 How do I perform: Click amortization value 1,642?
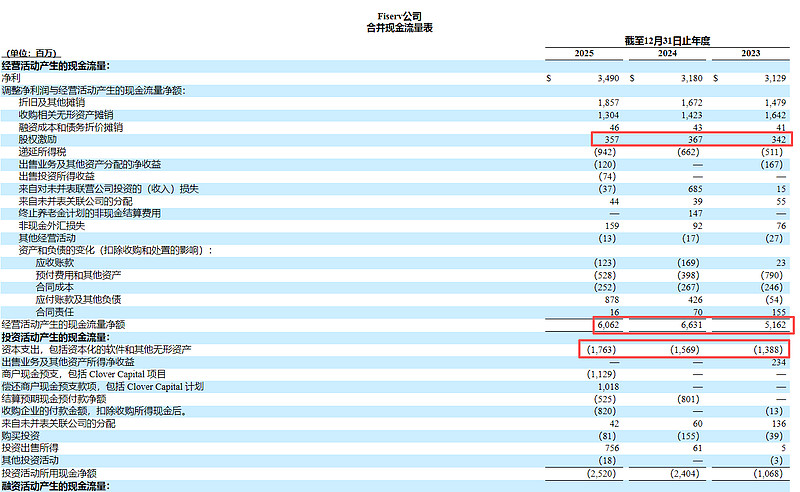pyautogui.click(x=775, y=115)
